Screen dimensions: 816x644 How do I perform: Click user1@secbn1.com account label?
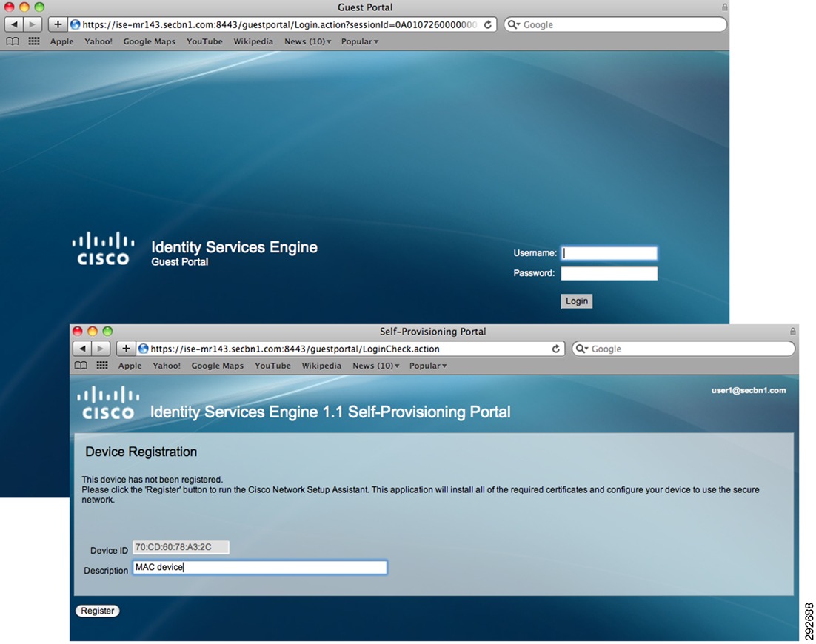click(x=749, y=390)
